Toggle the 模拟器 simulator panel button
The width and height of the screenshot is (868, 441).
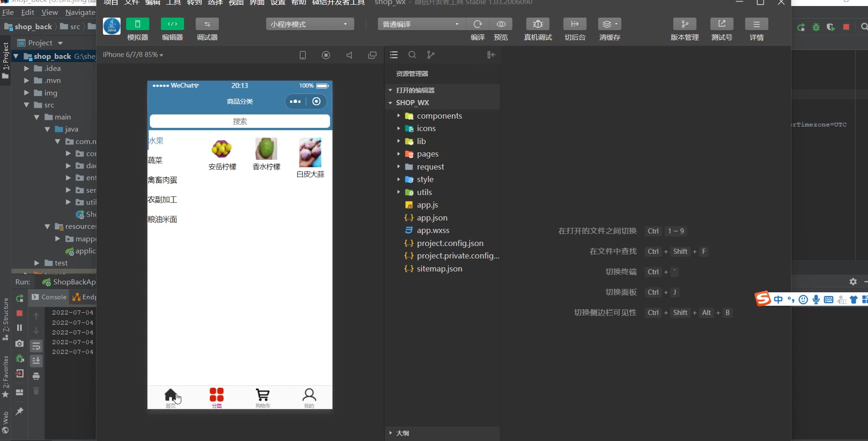[x=137, y=24]
